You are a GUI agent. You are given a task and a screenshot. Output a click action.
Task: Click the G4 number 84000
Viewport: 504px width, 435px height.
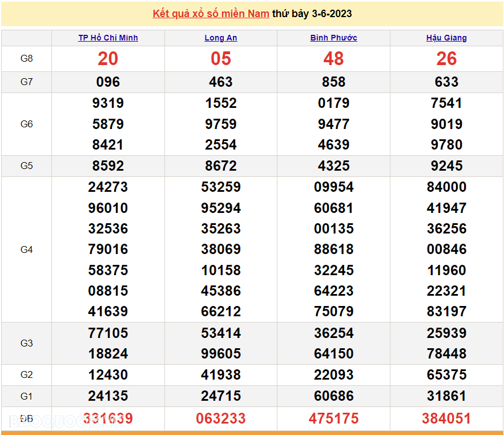click(x=446, y=187)
